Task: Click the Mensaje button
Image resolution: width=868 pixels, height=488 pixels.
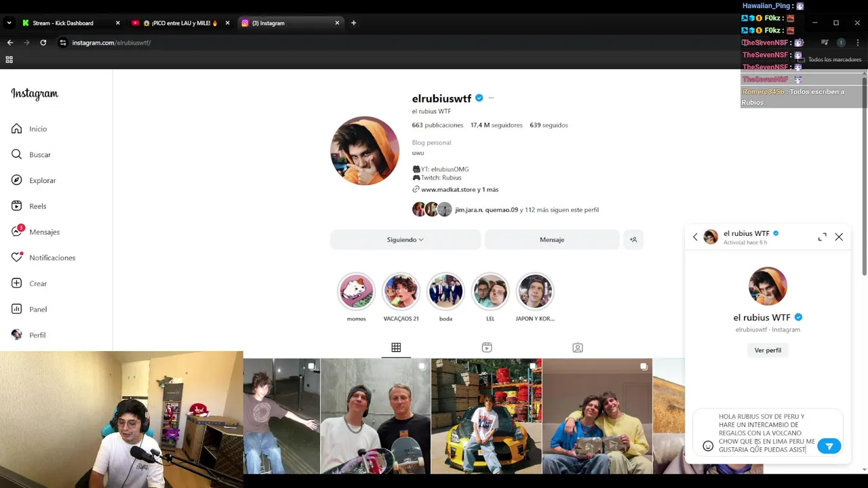Action: [552, 239]
